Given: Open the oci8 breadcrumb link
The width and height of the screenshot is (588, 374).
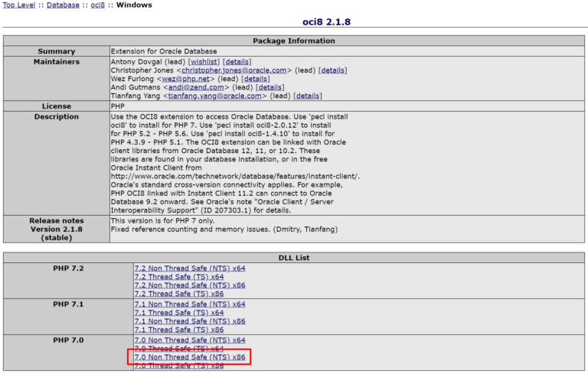Looking at the screenshot, I should 97,5.
